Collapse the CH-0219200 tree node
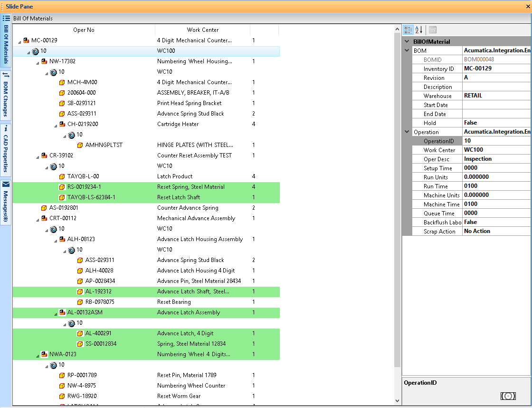Viewport: 532px width, 408px height. click(56, 126)
